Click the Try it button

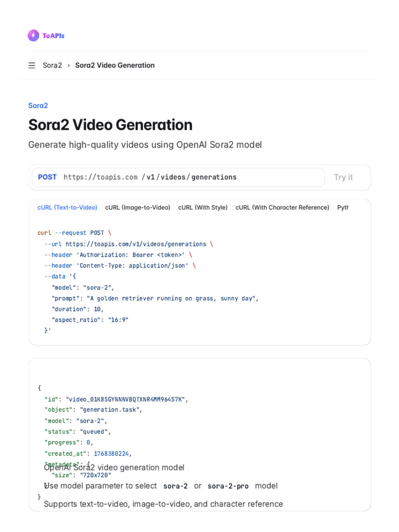point(343,177)
